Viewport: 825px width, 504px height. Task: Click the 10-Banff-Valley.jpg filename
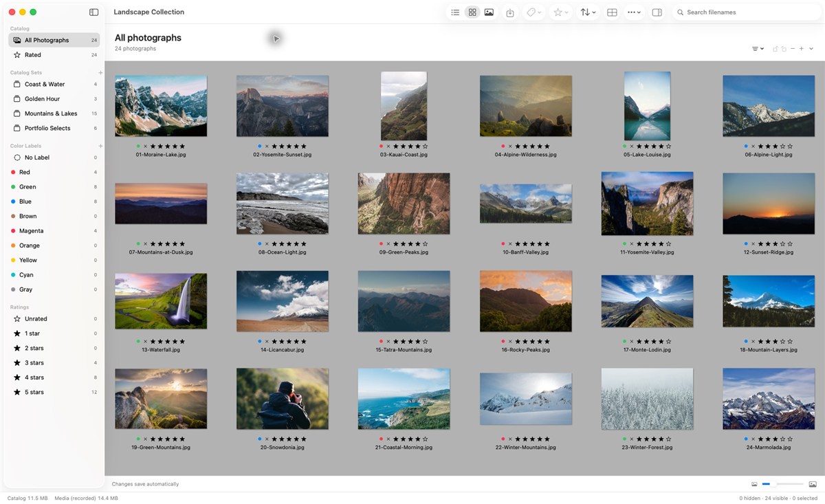525,252
